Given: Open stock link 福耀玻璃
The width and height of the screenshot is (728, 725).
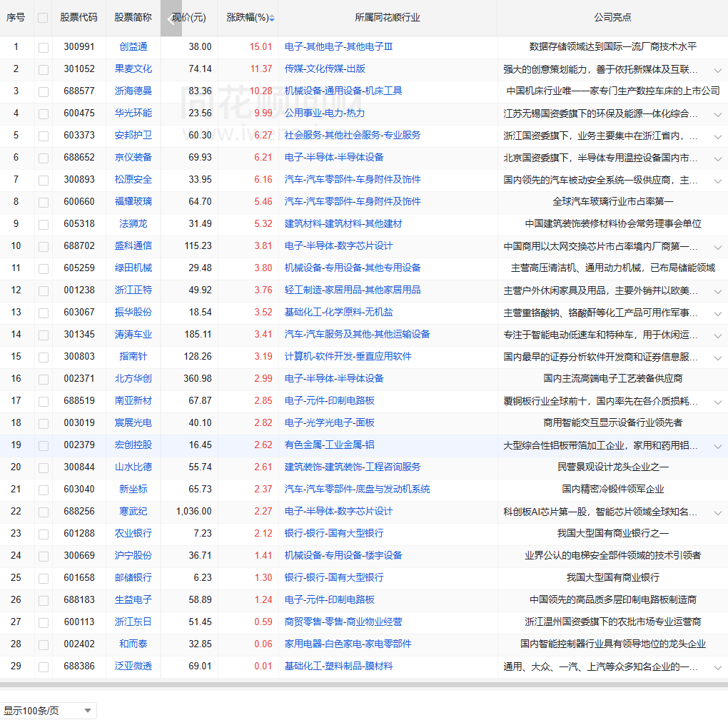Looking at the screenshot, I should (133, 202).
